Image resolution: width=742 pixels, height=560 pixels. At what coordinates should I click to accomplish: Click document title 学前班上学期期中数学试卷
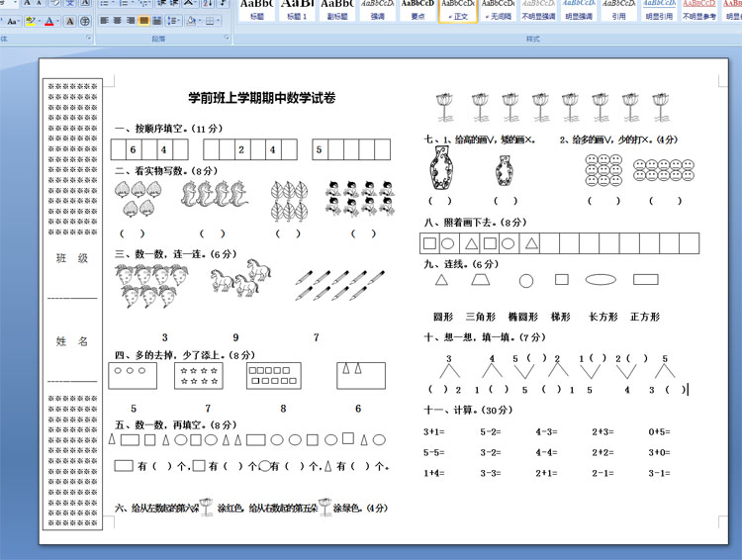coord(262,98)
